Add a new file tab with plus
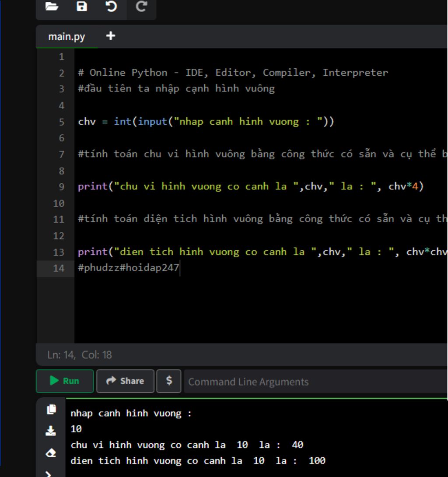Viewport: 448px width, 477px height. click(111, 36)
